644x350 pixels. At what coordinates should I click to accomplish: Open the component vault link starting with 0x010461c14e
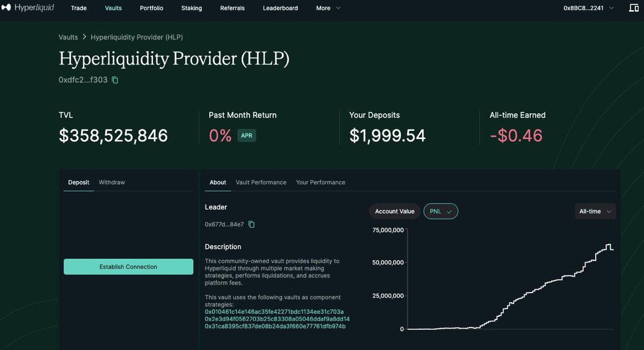pyautogui.click(x=274, y=312)
